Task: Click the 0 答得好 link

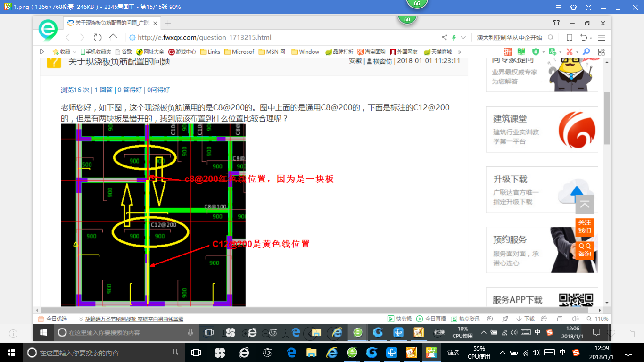Action: 130,90
